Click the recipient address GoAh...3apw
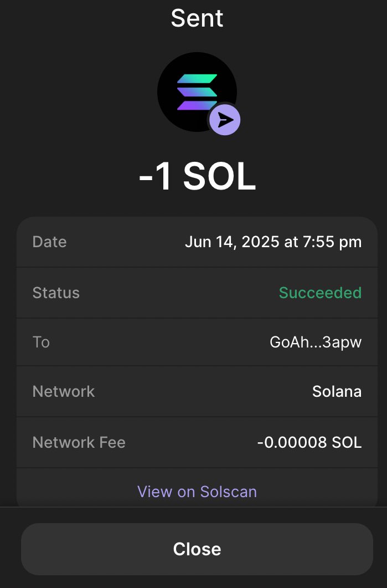 pyautogui.click(x=316, y=342)
